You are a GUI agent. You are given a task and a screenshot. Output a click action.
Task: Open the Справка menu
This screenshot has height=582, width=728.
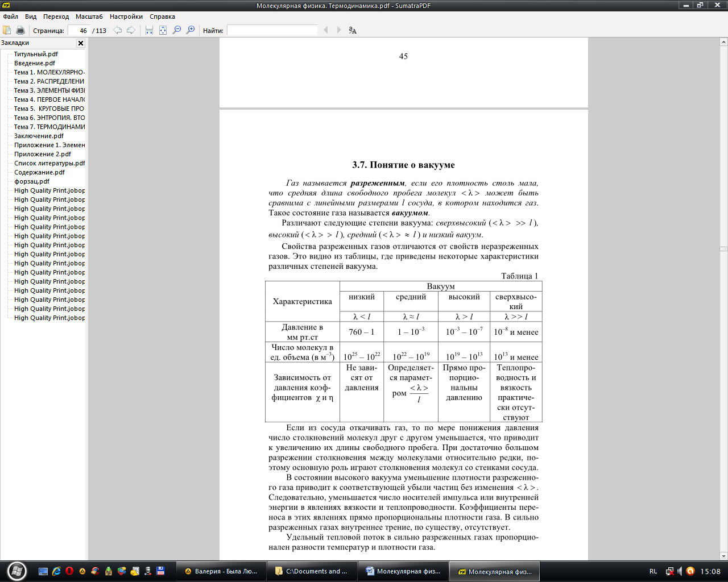pyautogui.click(x=162, y=16)
